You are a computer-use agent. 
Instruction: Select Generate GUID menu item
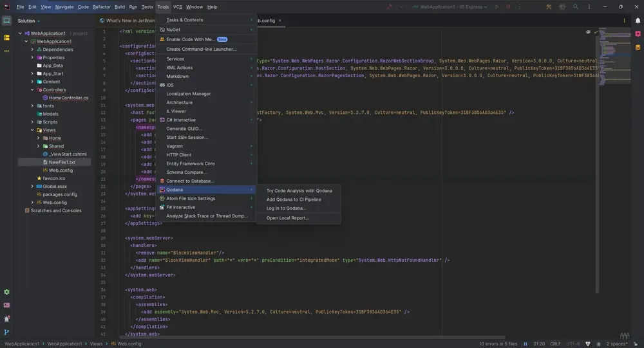[x=207, y=129]
